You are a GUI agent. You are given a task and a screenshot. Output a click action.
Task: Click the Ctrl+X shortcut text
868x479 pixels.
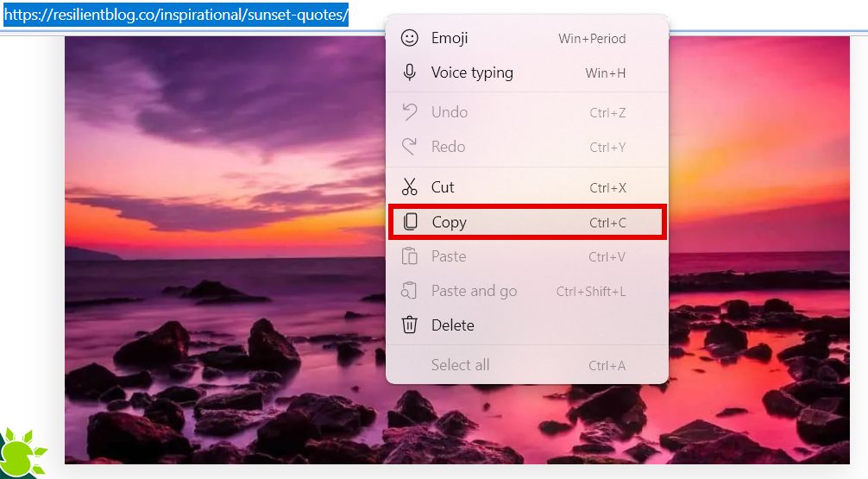(x=607, y=188)
